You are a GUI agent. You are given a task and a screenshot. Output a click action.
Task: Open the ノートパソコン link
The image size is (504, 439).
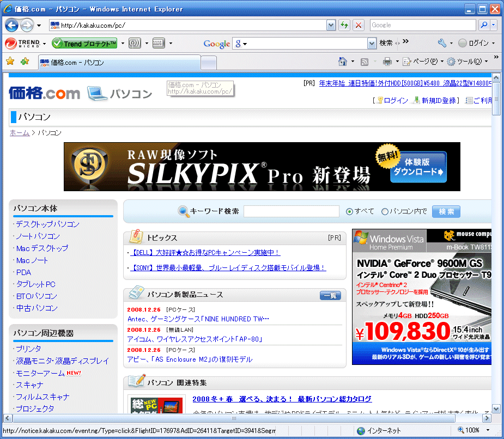click(x=38, y=236)
